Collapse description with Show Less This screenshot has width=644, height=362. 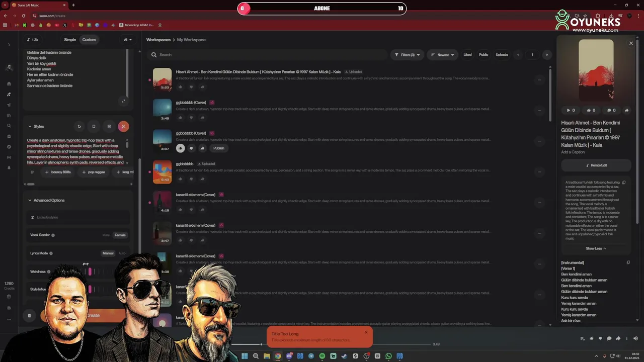(x=596, y=248)
